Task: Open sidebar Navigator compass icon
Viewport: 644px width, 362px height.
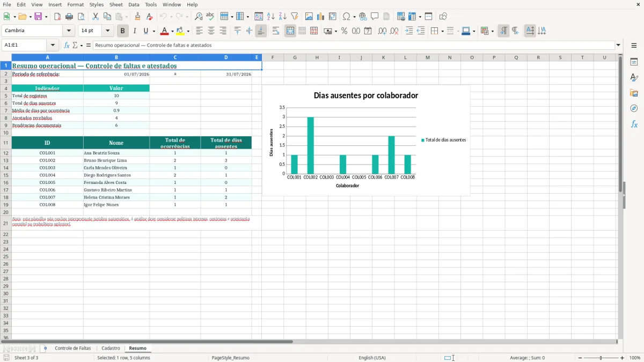Action: pos(634,109)
